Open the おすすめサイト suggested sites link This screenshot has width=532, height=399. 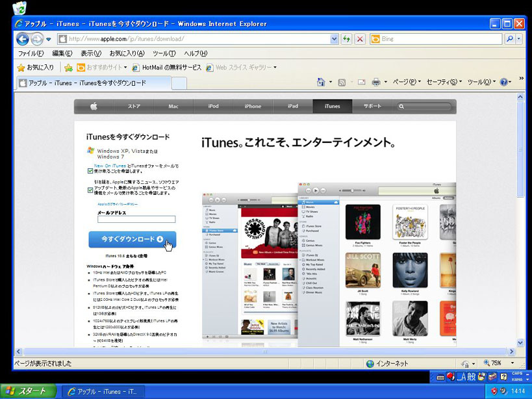[101, 68]
